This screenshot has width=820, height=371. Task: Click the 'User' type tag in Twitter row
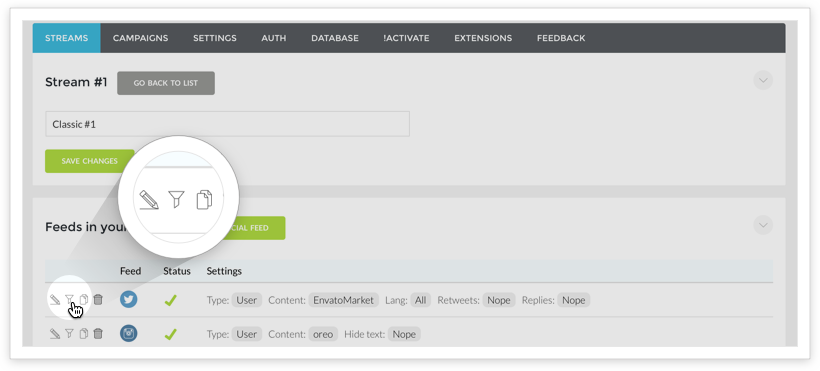pyautogui.click(x=247, y=300)
